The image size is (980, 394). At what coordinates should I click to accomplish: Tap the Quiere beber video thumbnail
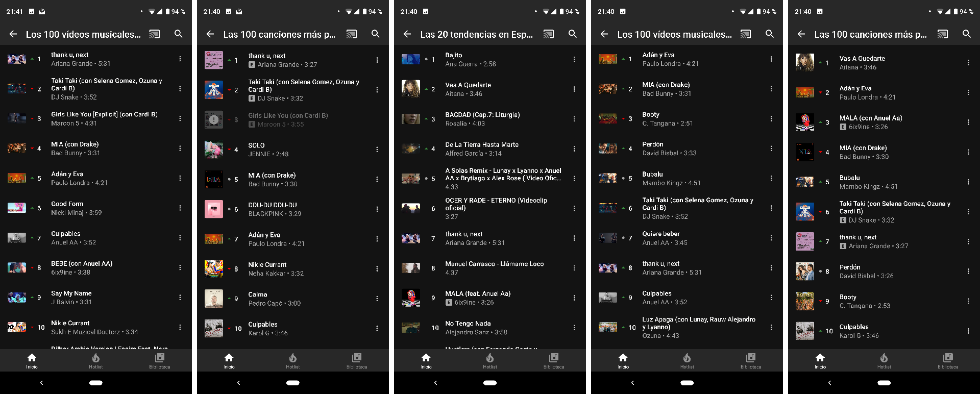click(608, 238)
